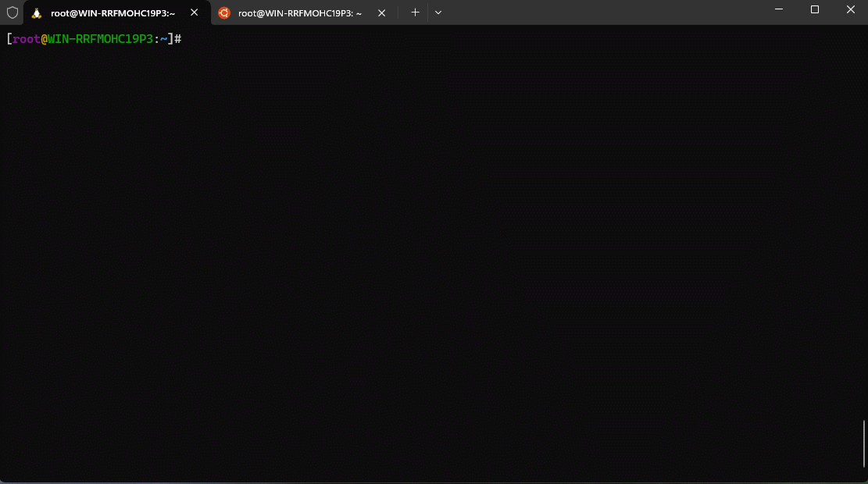The width and height of the screenshot is (868, 484).
Task: Click the green hostname WIN-RRFMOHC19P3 in prompt
Action: [100, 39]
